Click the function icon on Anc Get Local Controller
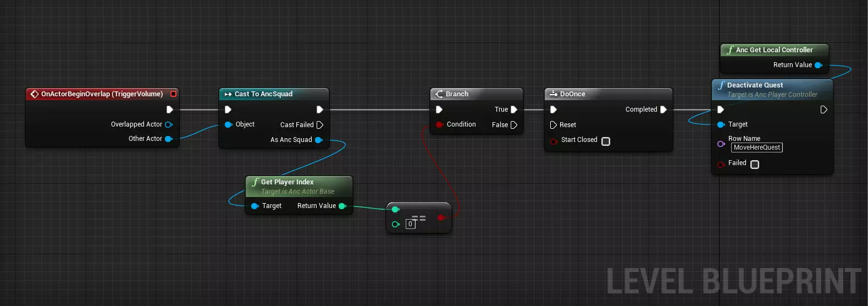This screenshot has height=306, width=868. [730, 50]
